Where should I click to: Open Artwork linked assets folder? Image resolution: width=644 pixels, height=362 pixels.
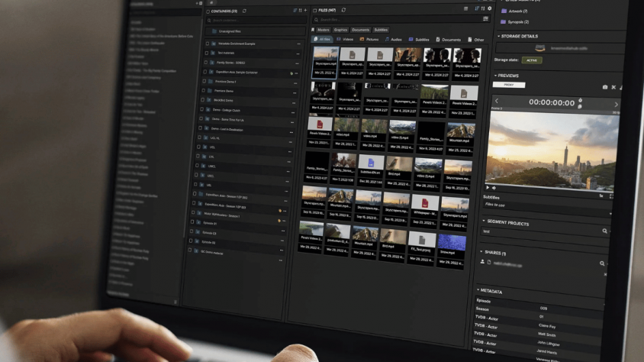(514, 11)
